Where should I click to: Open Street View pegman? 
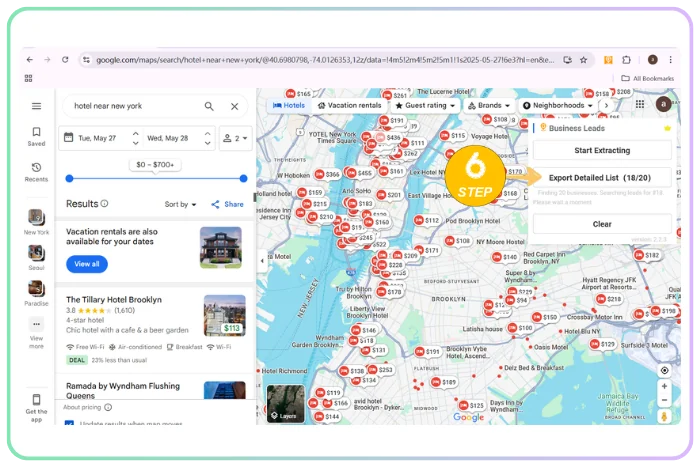point(664,417)
